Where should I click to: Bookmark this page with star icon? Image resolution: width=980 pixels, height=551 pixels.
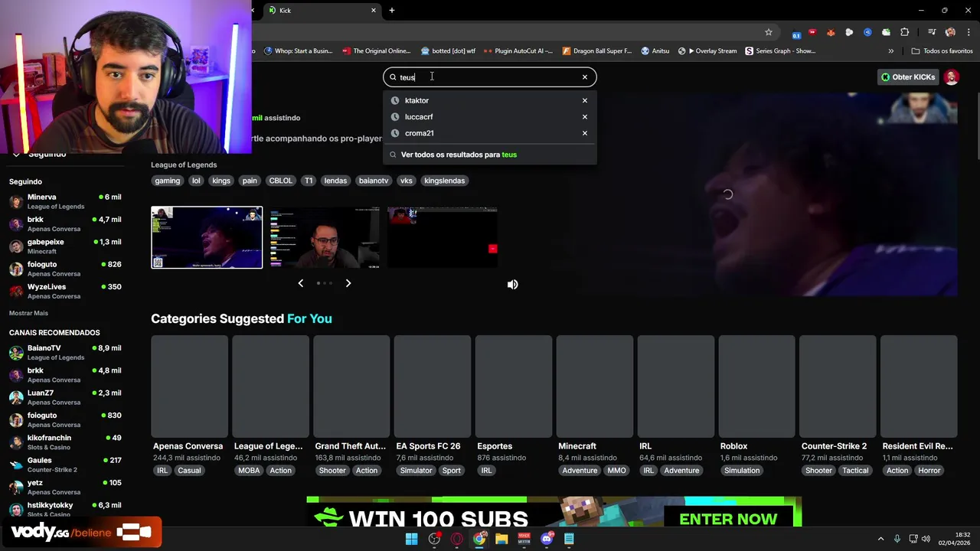(769, 32)
